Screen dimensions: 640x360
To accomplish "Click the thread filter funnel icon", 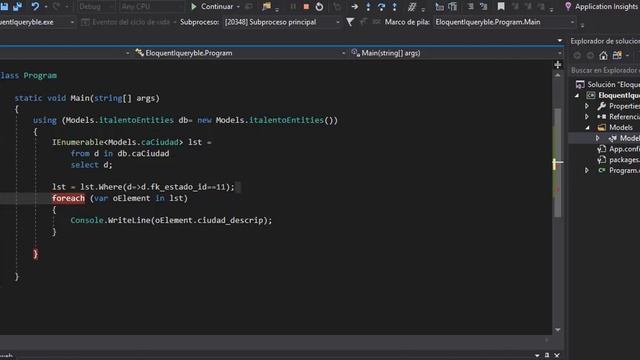I will click(x=350, y=22).
